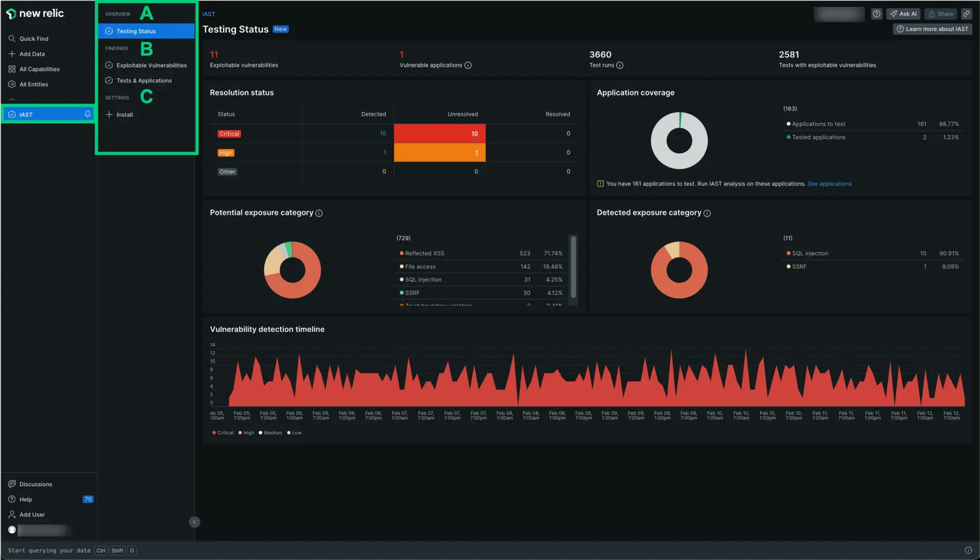Collapse the secondary navigation with chevron
The height and width of the screenshot is (560, 980).
coord(194,522)
